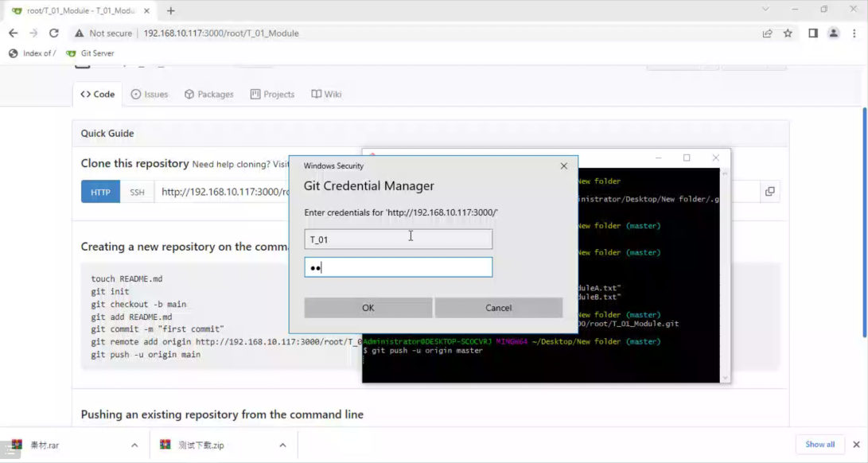Expand the 素材.rar download options chevron
The width and height of the screenshot is (868, 463).
coord(134,445)
